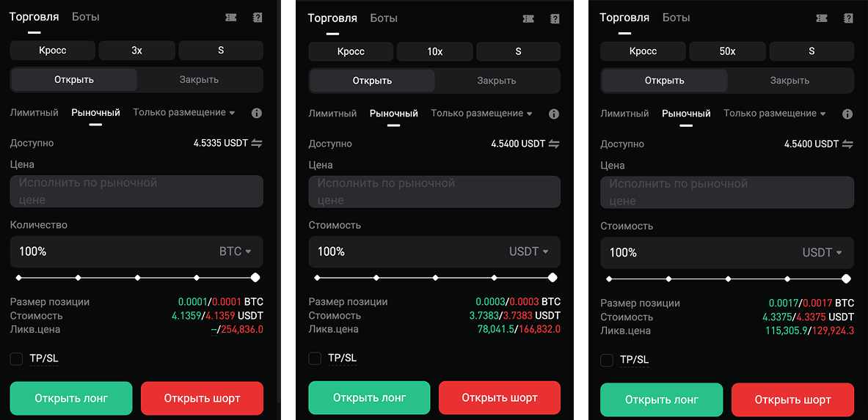
Task: Expand 'Только размещение' dropdown in 50x panel
Action: 775,114
